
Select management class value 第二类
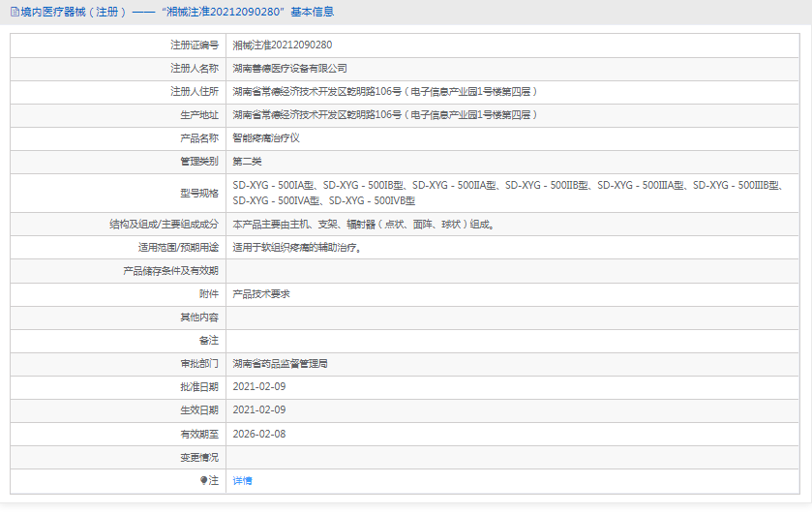(247, 161)
